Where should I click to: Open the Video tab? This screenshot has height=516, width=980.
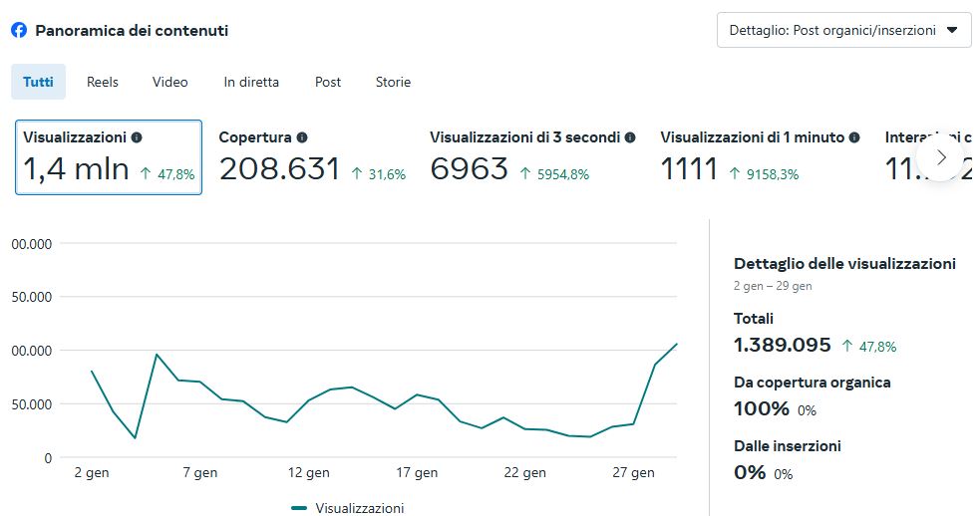point(169,82)
